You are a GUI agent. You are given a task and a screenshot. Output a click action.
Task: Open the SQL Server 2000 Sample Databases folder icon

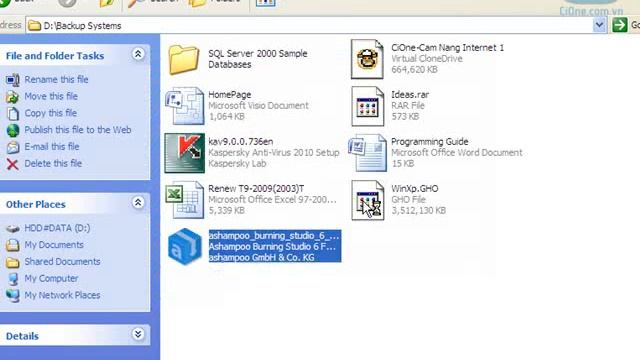click(184, 60)
